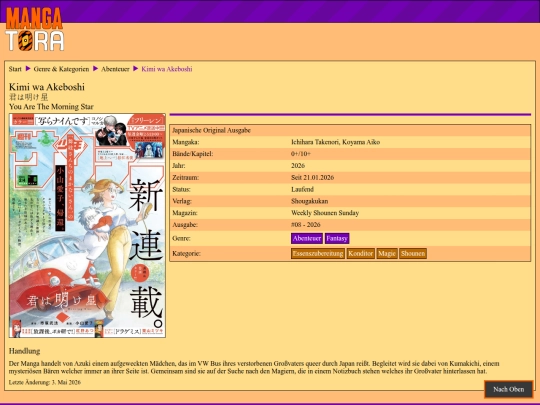Click Letzte Änderung: 3. Mai 2026
Image resolution: width=540 pixels, height=405 pixels.
[45, 382]
